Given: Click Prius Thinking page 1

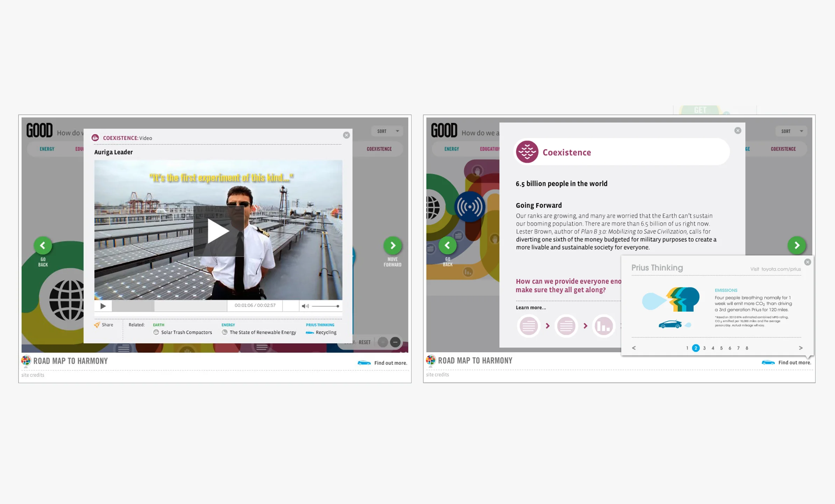Looking at the screenshot, I should pyautogui.click(x=687, y=348).
